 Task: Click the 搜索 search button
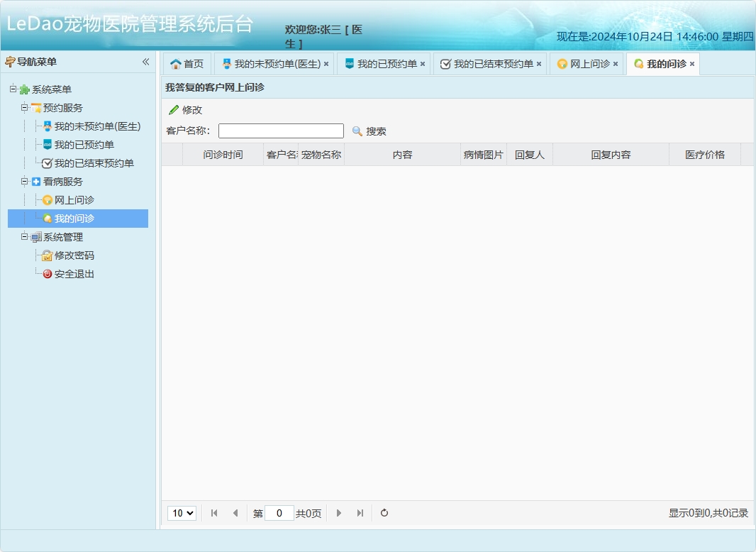[369, 131]
